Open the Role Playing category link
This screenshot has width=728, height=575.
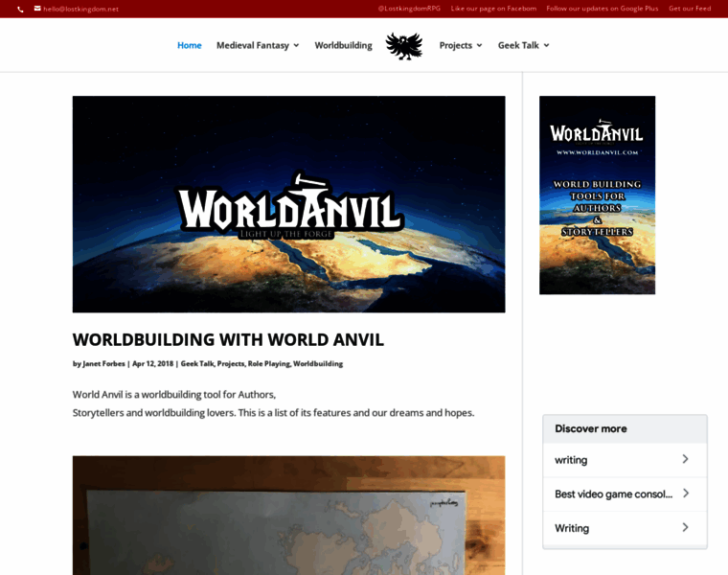point(268,364)
